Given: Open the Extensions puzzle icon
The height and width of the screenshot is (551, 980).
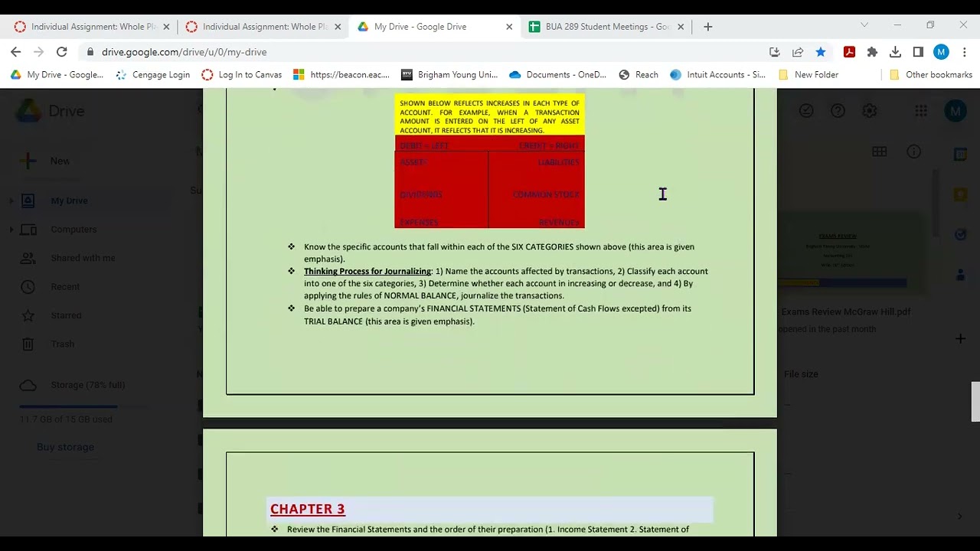Looking at the screenshot, I should (x=872, y=52).
